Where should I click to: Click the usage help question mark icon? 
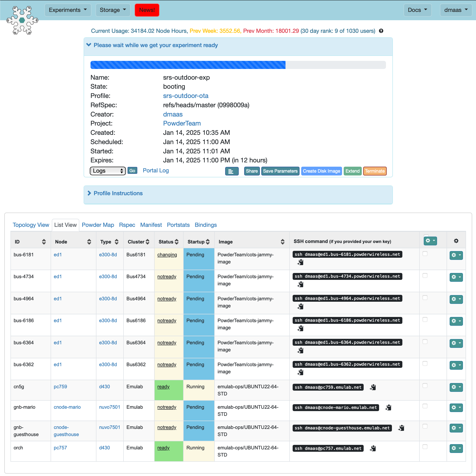coord(381,31)
